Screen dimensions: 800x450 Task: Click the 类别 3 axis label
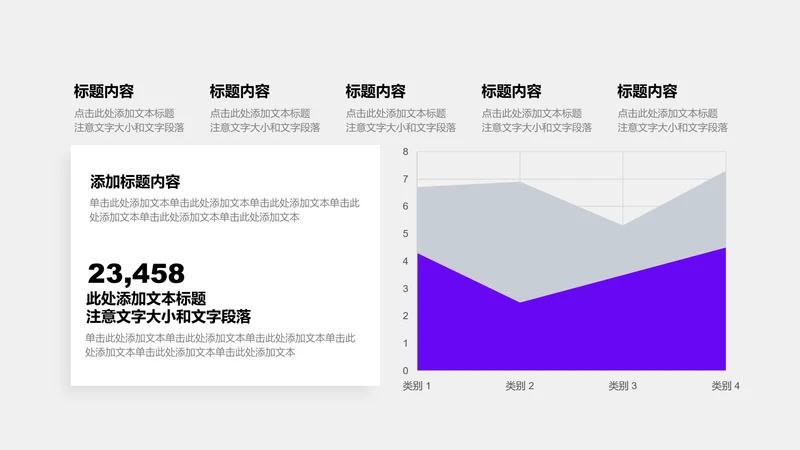pyautogui.click(x=622, y=386)
